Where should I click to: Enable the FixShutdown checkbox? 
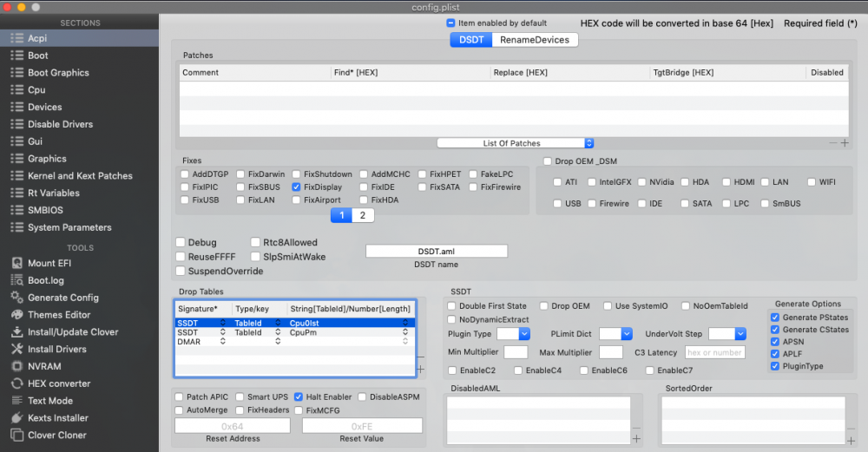[296, 174]
